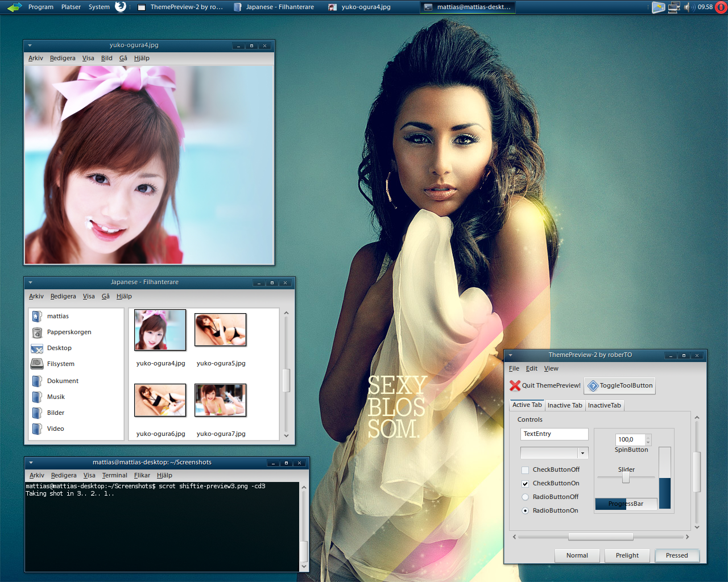
Task: Click the horizontal ProgressBar in ThemePreview
Action: 626,504
